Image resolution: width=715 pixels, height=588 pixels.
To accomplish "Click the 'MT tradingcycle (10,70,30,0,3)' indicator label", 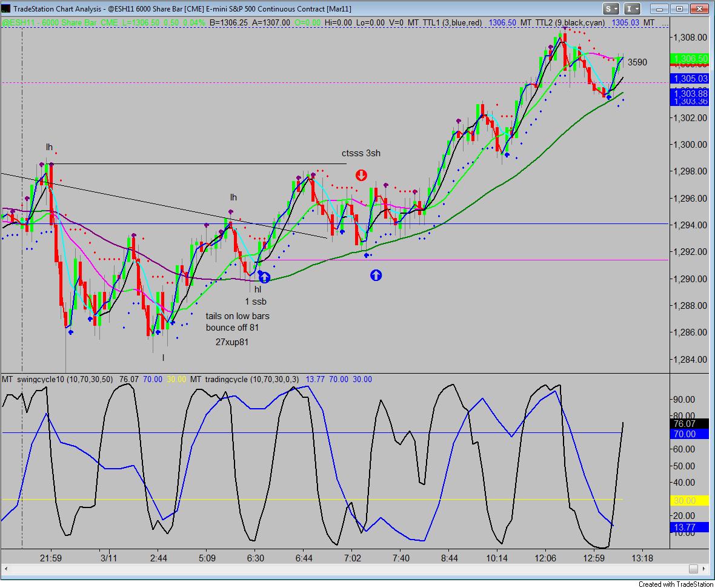I will [x=245, y=379].
